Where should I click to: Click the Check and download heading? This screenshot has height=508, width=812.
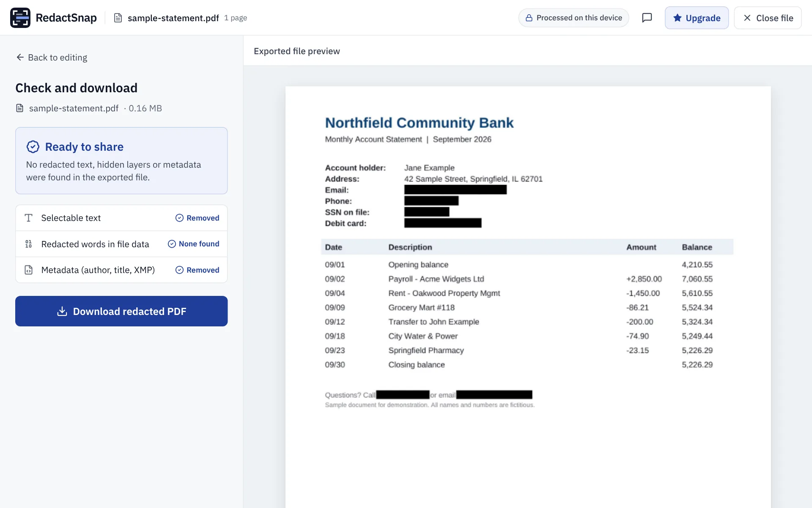point(77,88)
